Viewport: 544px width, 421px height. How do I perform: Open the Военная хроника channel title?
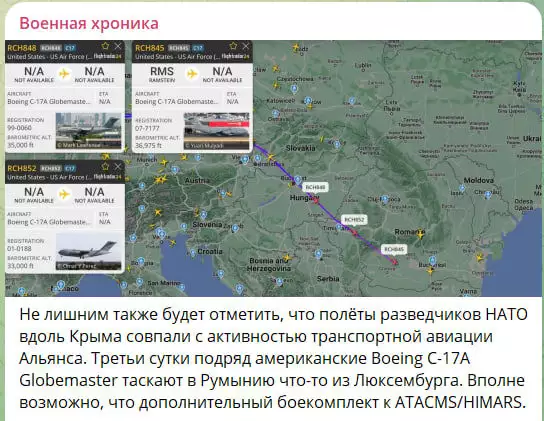coord(89,24)
